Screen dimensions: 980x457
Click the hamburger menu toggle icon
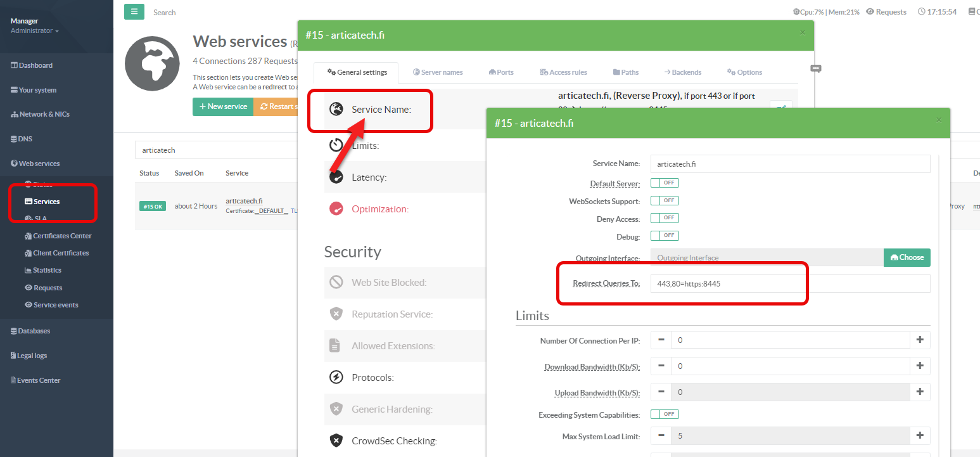(x=134, y=12)
